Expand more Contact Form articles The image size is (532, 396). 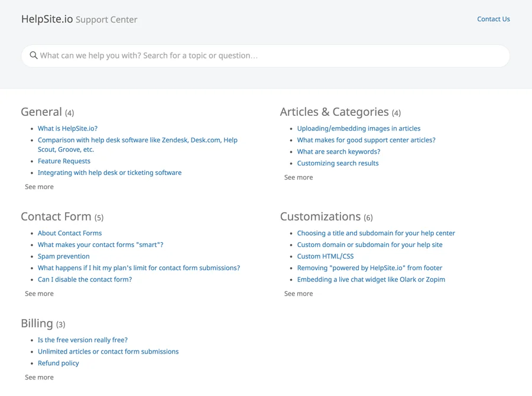[39, 293]
